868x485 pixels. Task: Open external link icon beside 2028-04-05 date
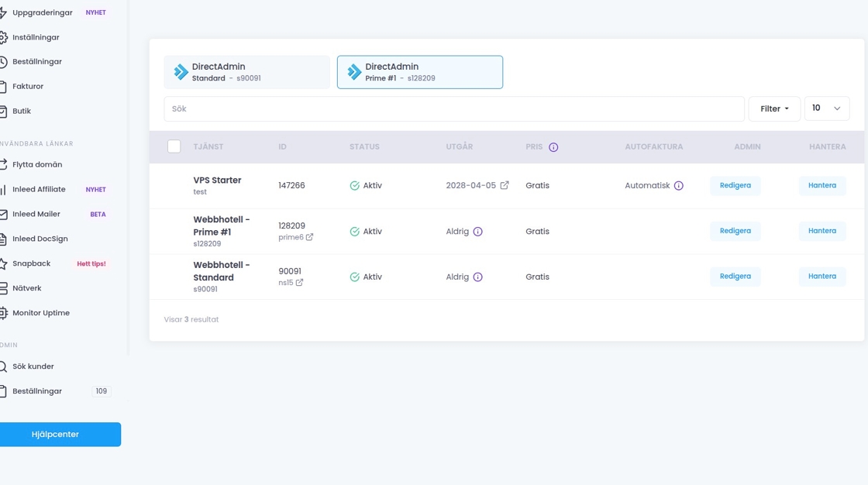(x=505, y=185)
